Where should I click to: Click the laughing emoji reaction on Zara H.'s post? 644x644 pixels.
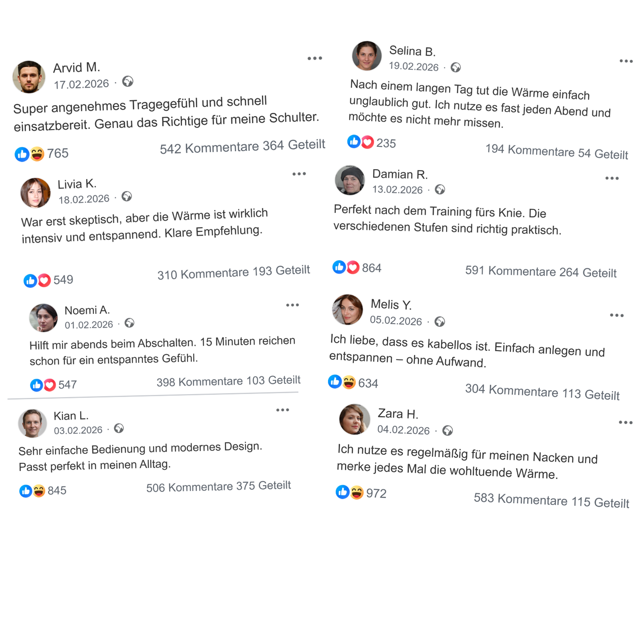357,492
